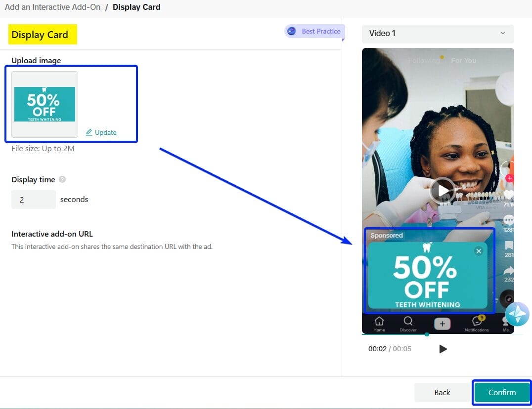Click the Display time seconds input field
The height and width of the screenshot is (409, 532).
pos(34,200)
